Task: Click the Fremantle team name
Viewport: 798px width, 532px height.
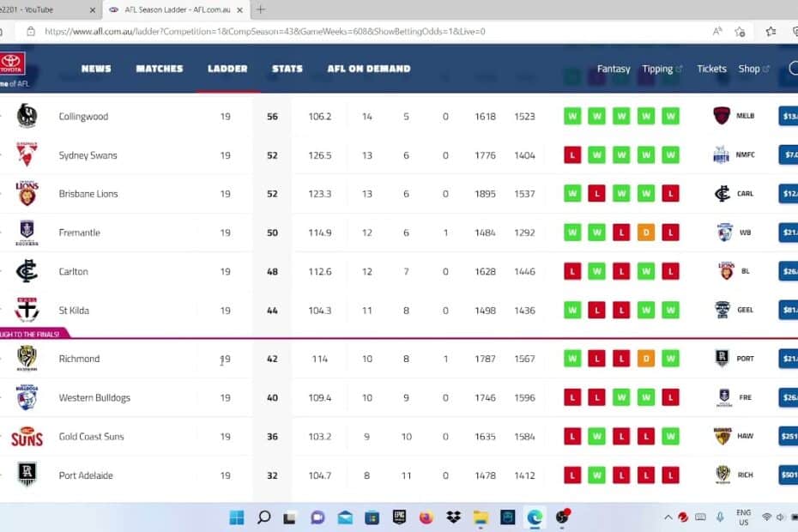Action: [80, 233]
